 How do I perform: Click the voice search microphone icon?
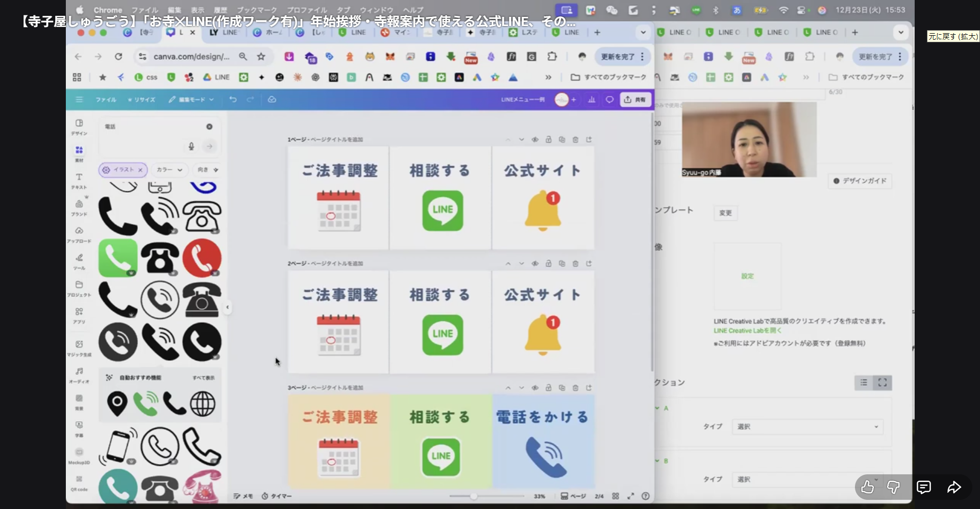191,146
